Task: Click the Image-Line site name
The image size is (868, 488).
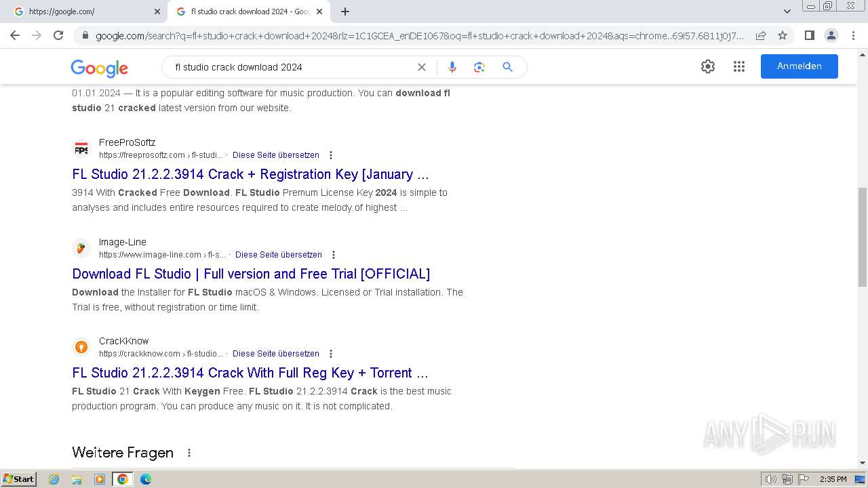Action: (x=122, y=242)
